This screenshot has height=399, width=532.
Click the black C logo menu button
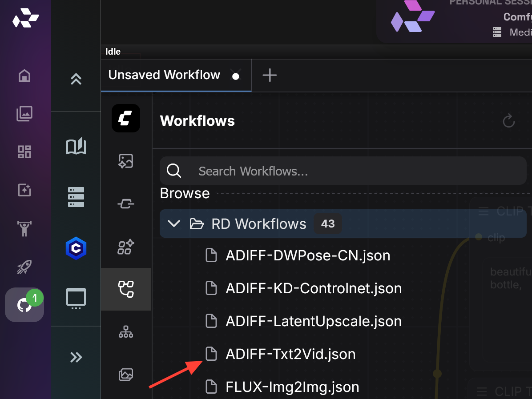pyautogui.click(x=126, y=118)
